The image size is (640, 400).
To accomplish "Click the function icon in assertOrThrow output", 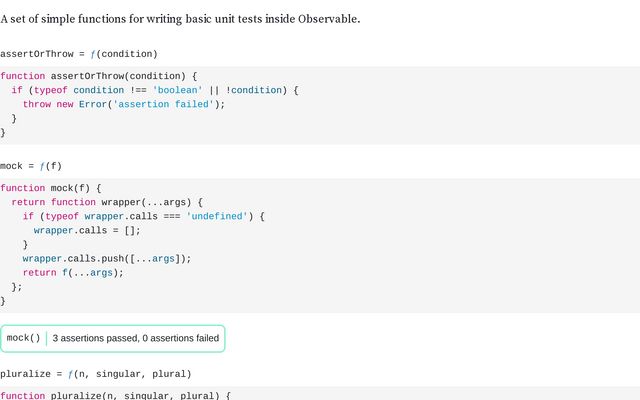I will point(93,54).
